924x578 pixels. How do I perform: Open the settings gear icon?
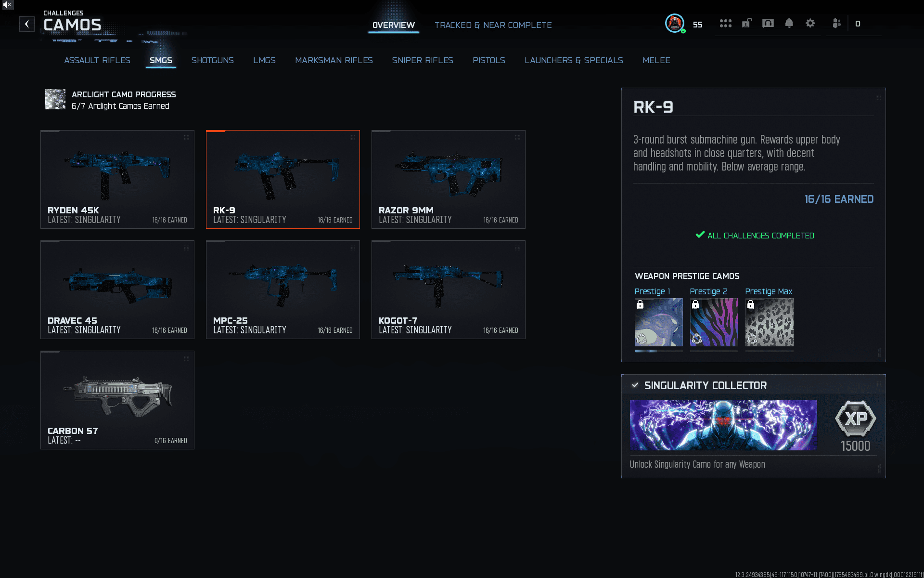point(810,23)
